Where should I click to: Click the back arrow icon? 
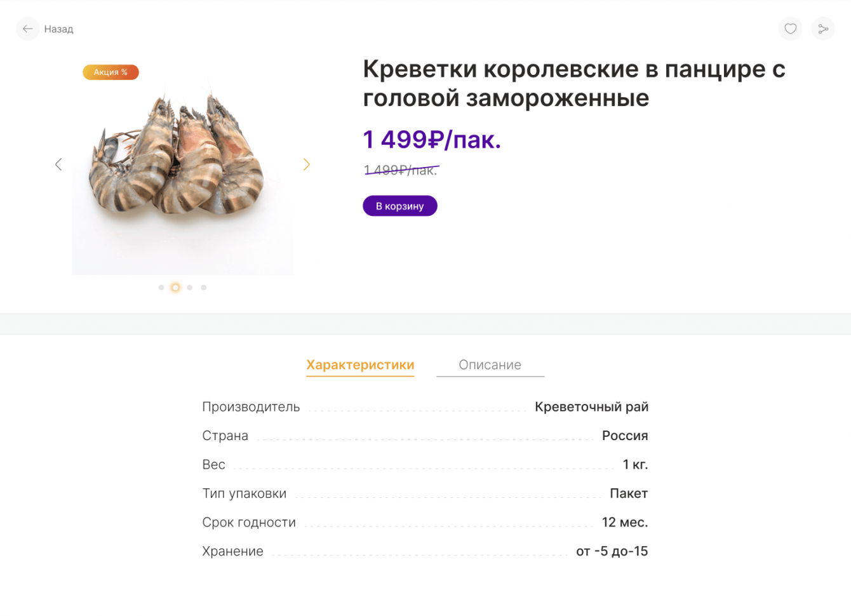27,29
